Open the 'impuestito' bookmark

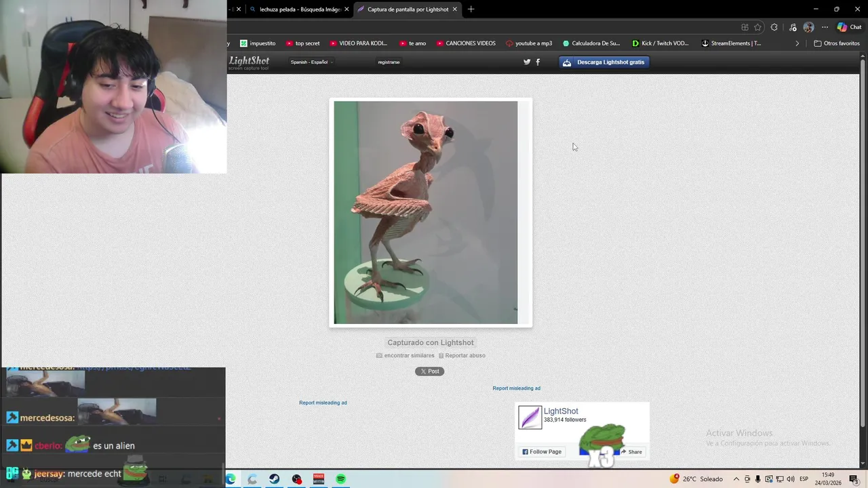[x=258, y=43]
